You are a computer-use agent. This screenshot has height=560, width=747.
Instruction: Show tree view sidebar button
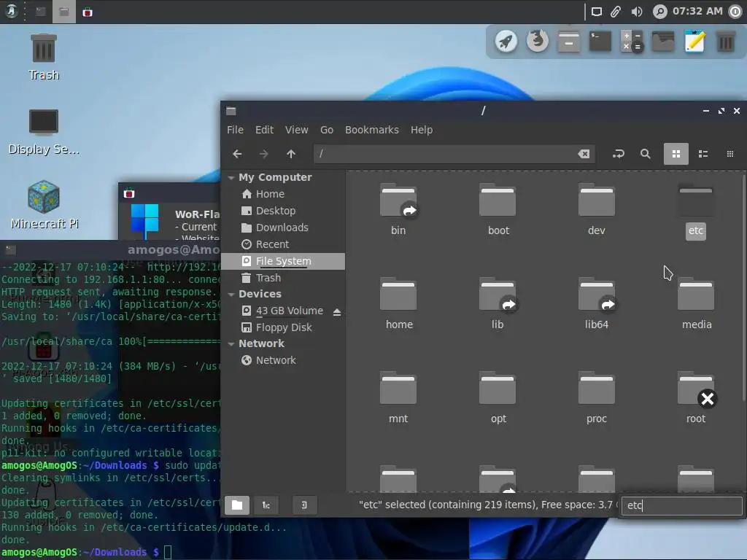coord(266,505)
